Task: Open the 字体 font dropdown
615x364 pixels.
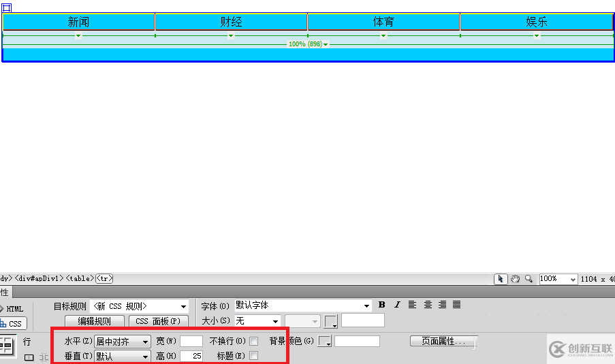Action: [303, 305]
